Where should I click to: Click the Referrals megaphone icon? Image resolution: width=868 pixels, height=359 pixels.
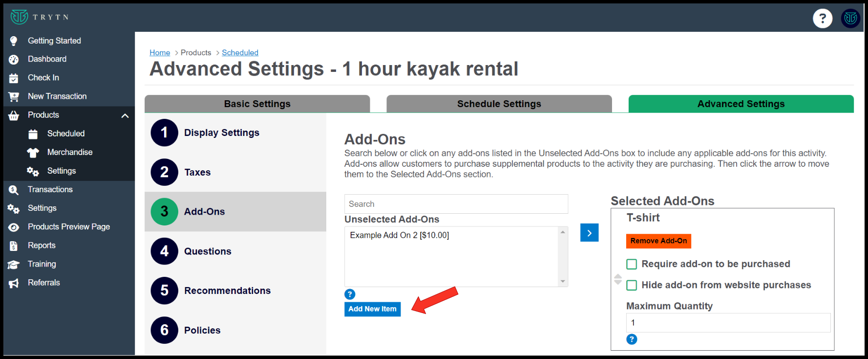click(x=14, y=283)
